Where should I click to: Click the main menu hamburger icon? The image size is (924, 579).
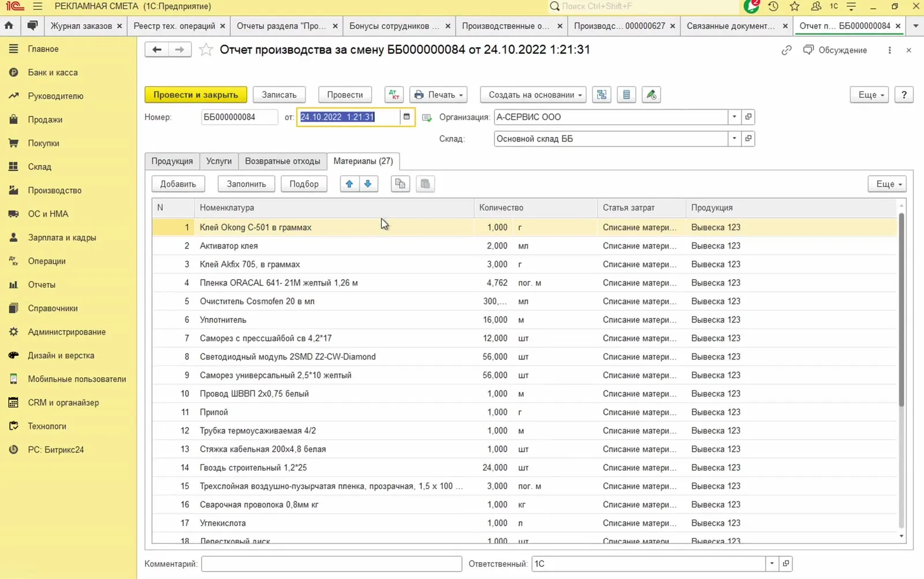[38, 6]
